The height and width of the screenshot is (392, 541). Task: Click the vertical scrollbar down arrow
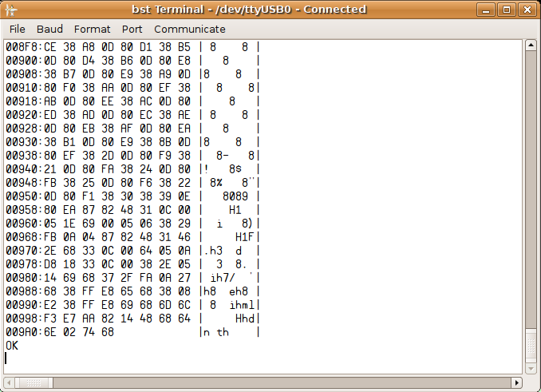(x=531, y=369)
